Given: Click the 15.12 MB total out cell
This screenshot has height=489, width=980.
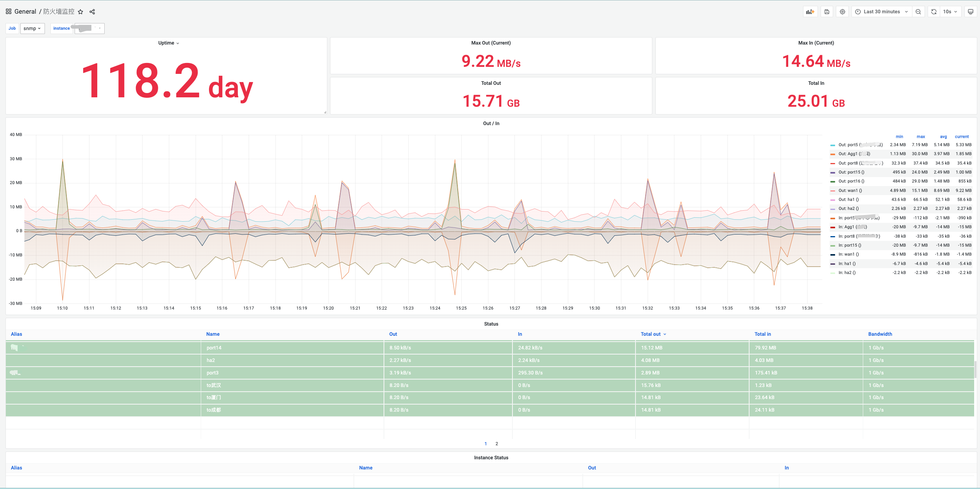Looking at the screenshot, I should 692,348.
